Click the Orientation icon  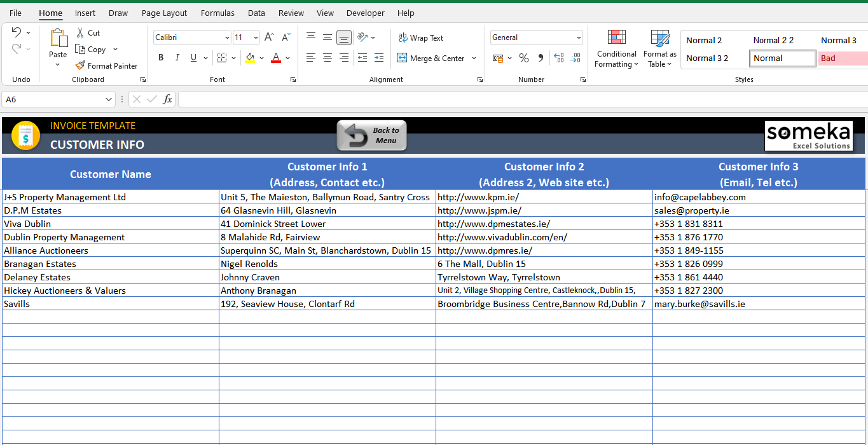362,38
